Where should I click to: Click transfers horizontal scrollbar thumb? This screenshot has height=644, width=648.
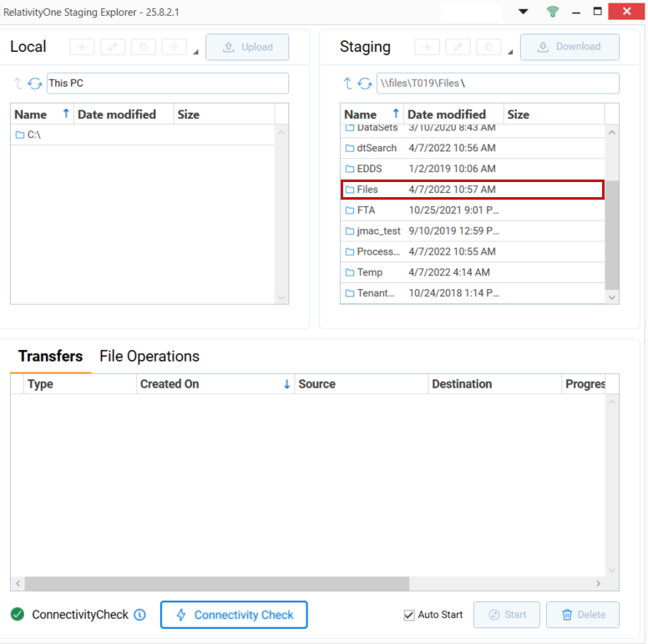(x=217, y=584)
